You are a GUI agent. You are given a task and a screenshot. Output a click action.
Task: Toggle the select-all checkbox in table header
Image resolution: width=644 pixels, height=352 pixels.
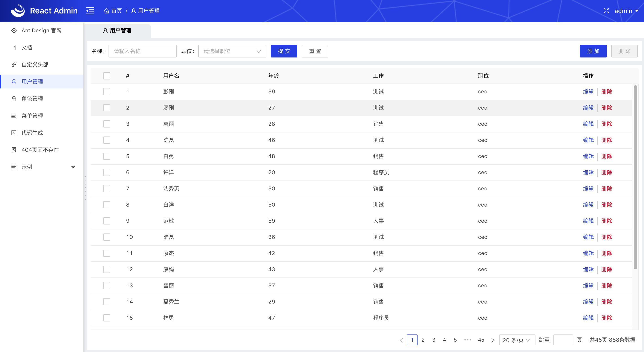[x=107, y=76]
